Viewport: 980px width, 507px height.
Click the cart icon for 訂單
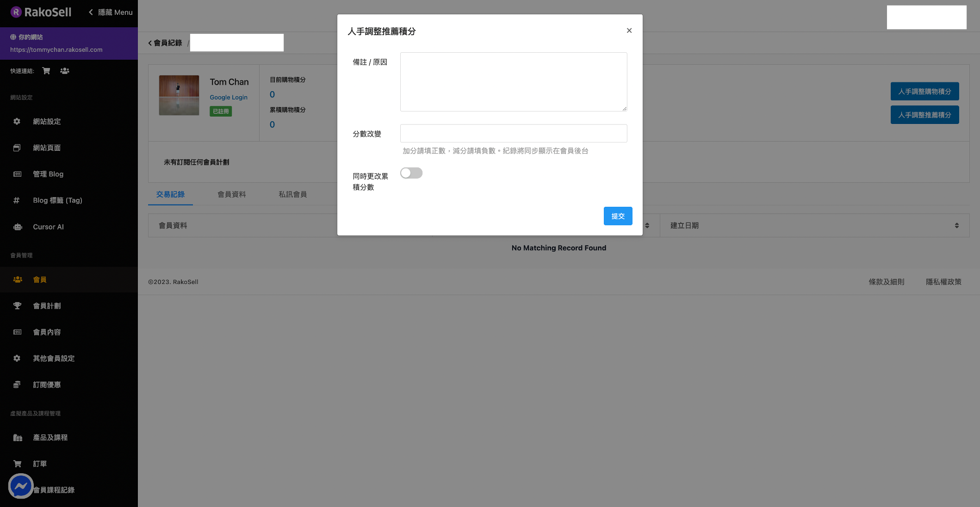(17, 464)
